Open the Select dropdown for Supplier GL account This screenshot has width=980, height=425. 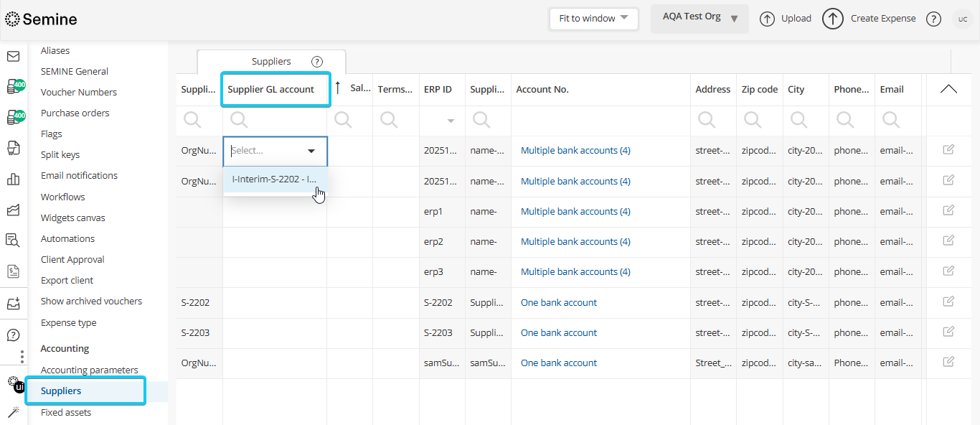point(275,151)
